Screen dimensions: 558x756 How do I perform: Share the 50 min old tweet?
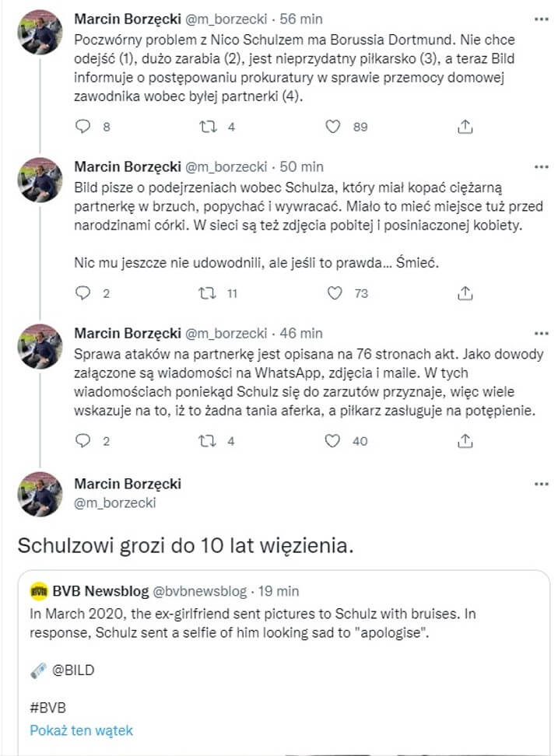[x=465, y=292]
